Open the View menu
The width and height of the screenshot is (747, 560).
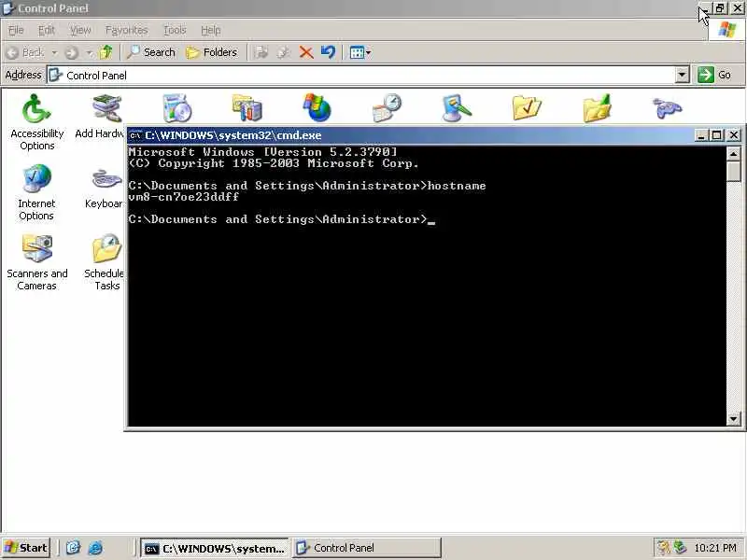pos(80,30)
